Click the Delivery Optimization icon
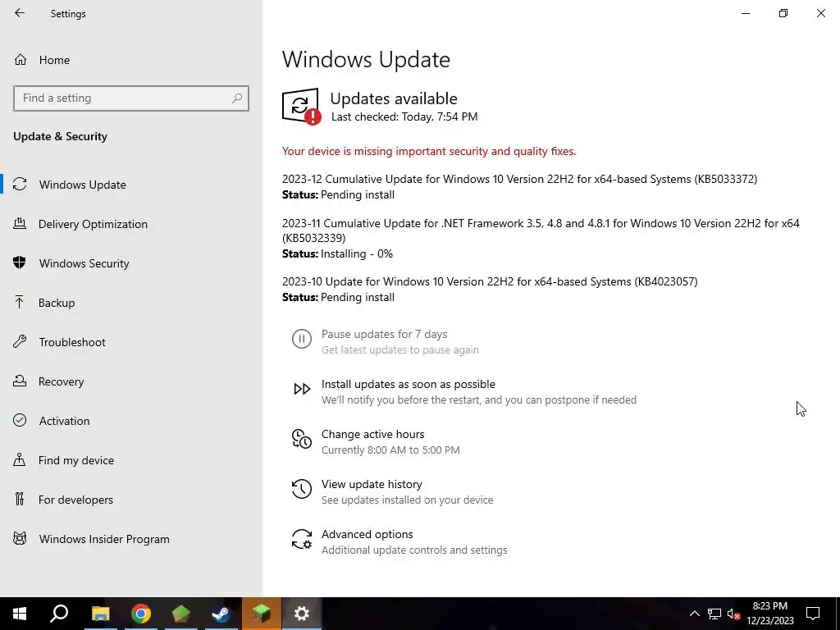This screenshot has height=630, width=840. [x=20, y=223]
